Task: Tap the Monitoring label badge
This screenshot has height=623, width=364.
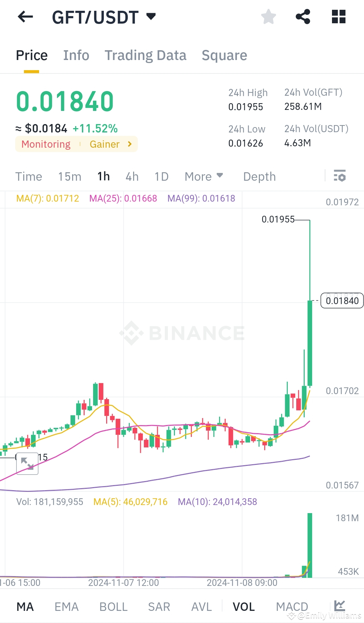Action: point(46,144)
